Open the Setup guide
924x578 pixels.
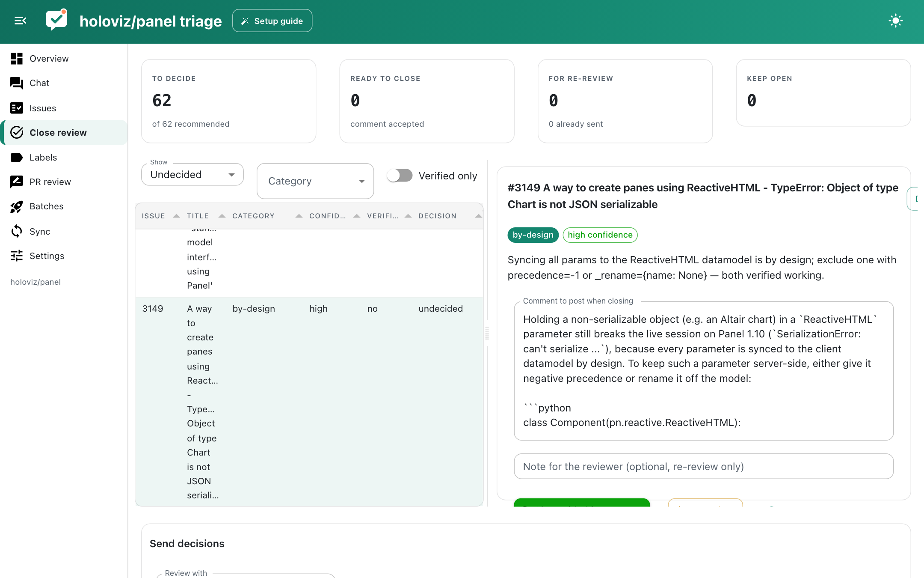coord(272,21)
